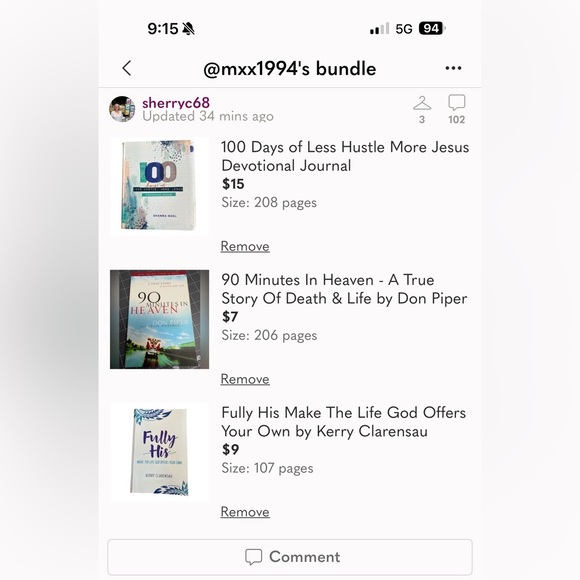Remove 100 Days devotional journal from bundle
This screenshot has height=580, width=580.
click(245, 246)
